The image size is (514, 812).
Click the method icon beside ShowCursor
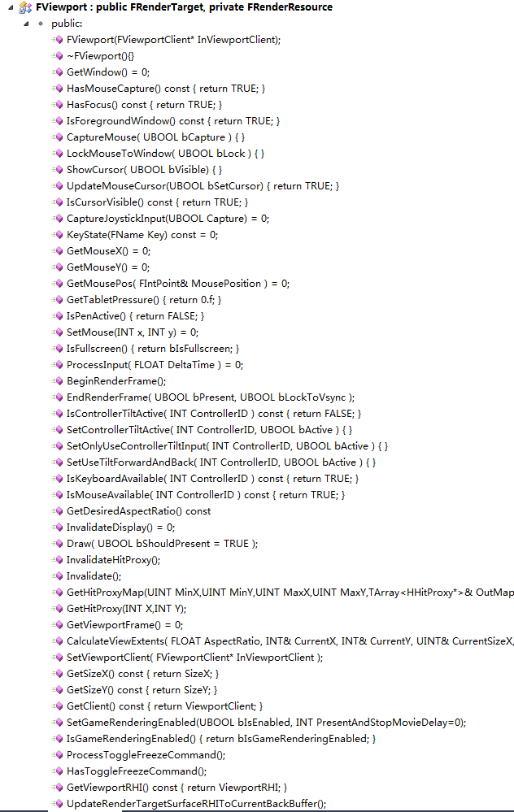[57, 170]
